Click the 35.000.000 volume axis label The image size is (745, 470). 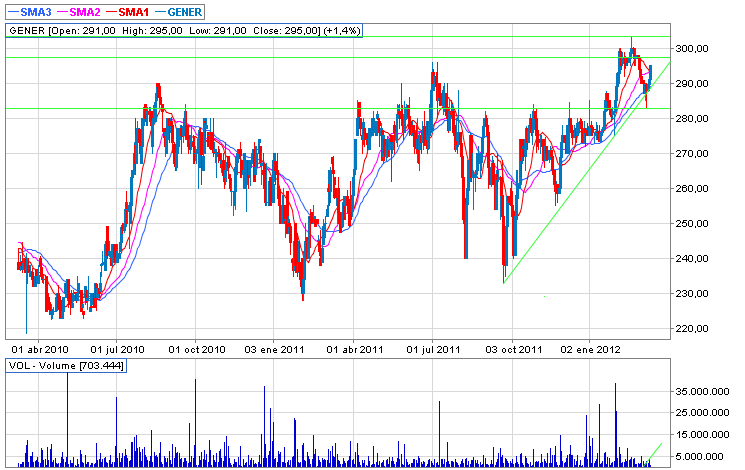702,392
